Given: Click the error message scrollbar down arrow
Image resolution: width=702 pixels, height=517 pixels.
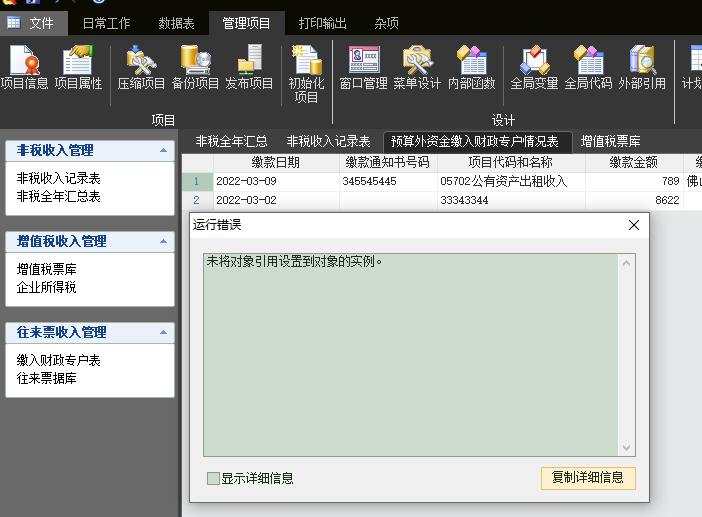Looking at the screenshot, I should pyautogui.click(x=626, y=448).
